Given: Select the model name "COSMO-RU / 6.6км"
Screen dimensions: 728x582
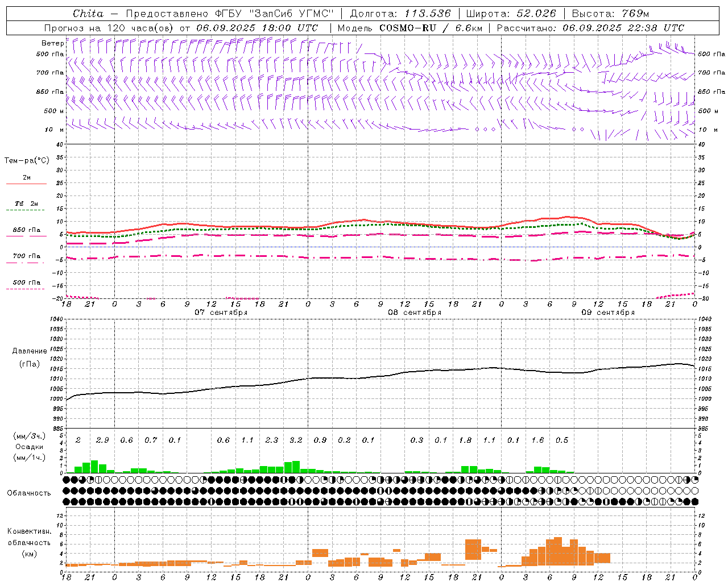Looking at the screenshot, I should [431, 28].
